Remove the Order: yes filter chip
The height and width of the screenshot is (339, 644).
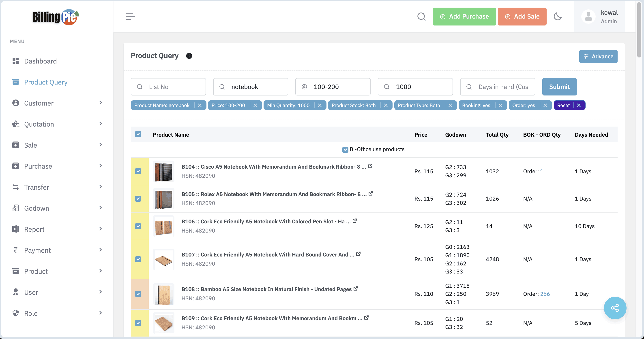pos(545,105)
